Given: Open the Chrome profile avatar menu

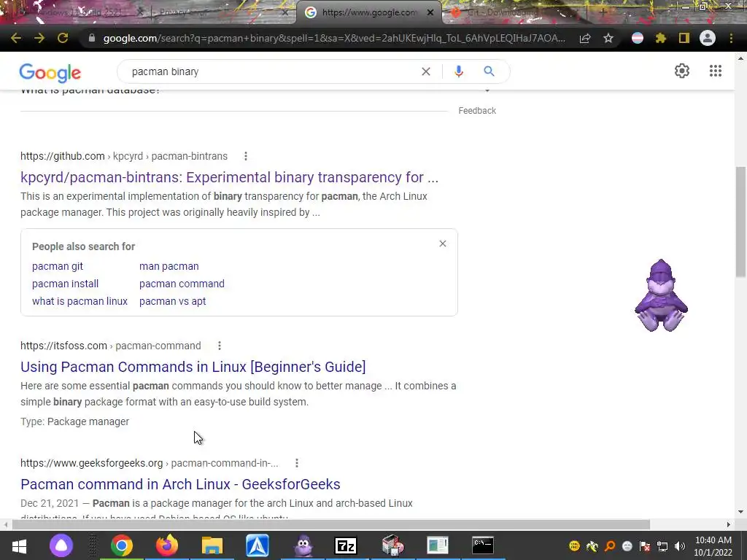Looking at the screenshot, I should (x=708, y=38).
